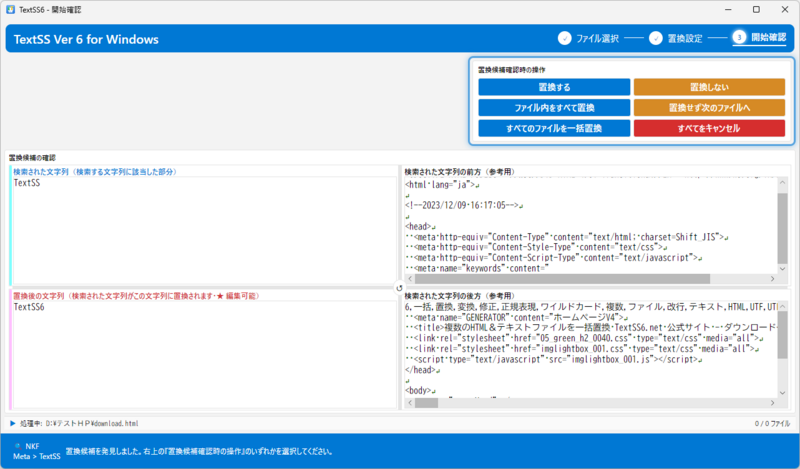Click the 置換しない button
800x469 pixels.
709,87
